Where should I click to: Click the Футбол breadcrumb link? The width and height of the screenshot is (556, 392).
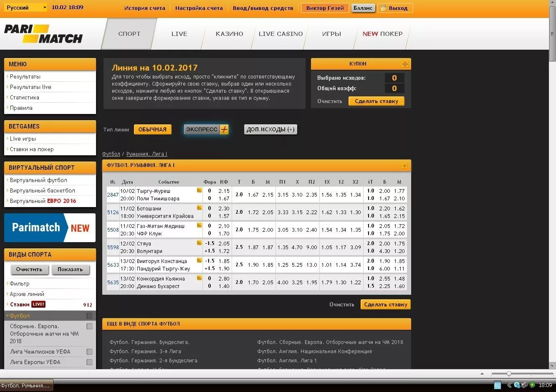pos(111,154)
